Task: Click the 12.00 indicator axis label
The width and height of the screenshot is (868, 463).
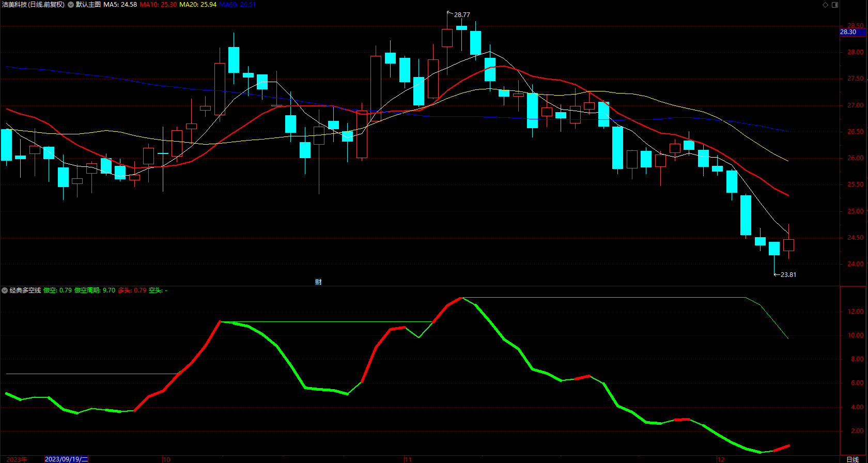Action: click(x=855, y=312)
